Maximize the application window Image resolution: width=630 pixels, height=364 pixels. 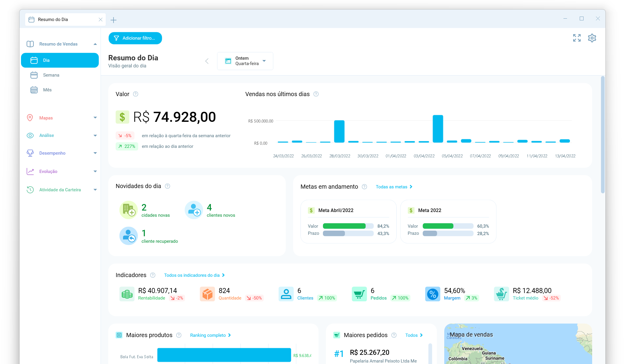pyautogui.click(x=581, y=19)
